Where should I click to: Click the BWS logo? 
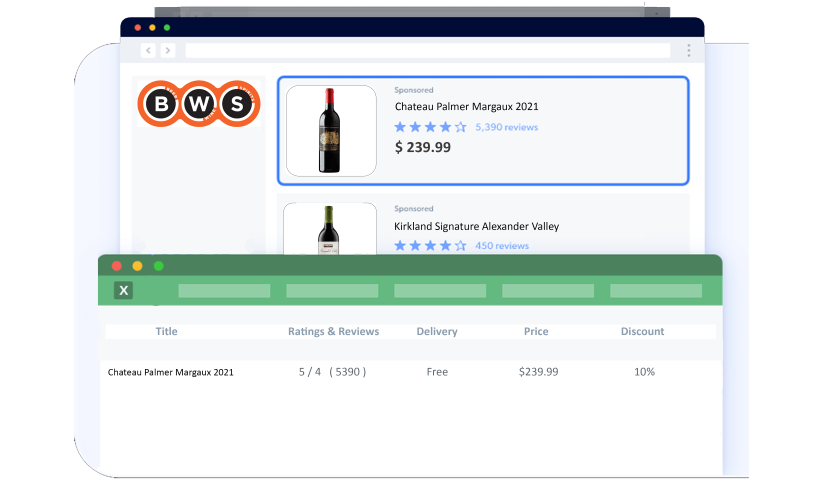199,104
